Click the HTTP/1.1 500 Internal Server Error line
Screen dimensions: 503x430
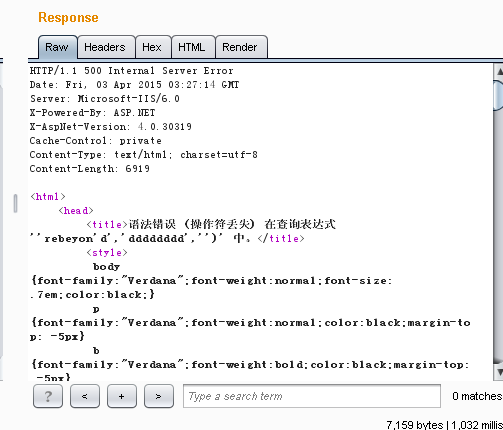coord(131,71)
